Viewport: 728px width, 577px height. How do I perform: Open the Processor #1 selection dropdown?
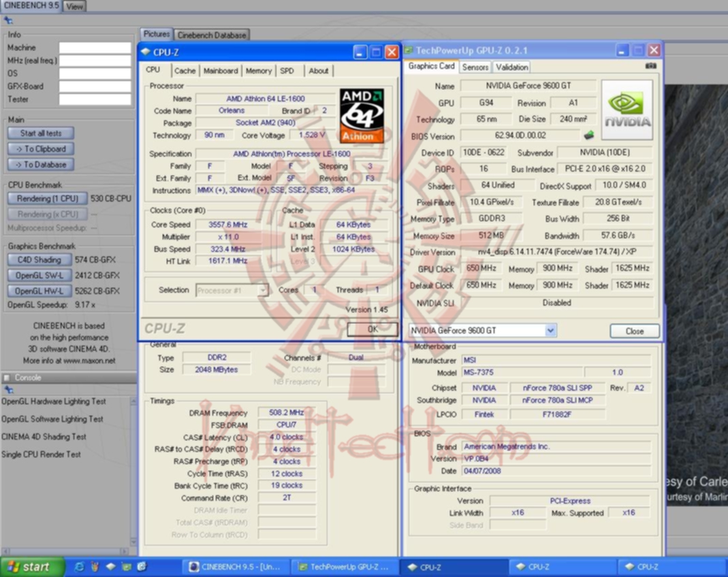(x=263, y=291)
